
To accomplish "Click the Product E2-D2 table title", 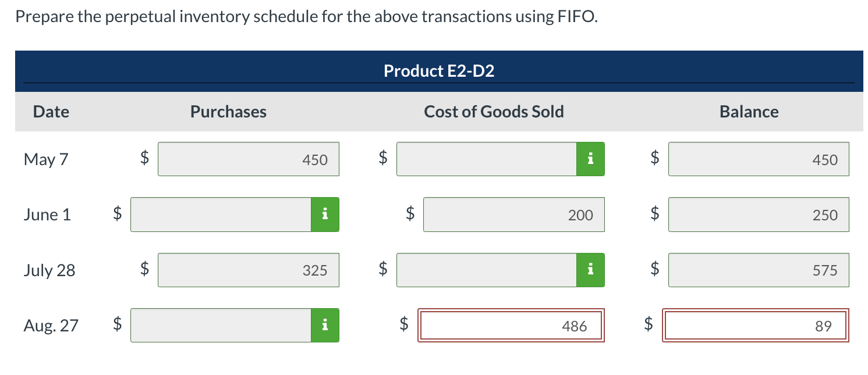I will [439, 71].
